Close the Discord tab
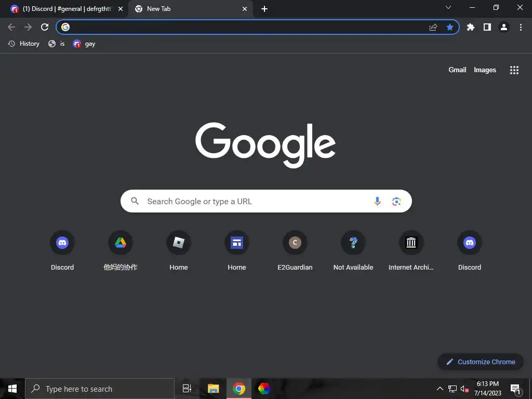The height and width of the screenshot is (399, 532). pyautogui.click(x=121, y=9)
